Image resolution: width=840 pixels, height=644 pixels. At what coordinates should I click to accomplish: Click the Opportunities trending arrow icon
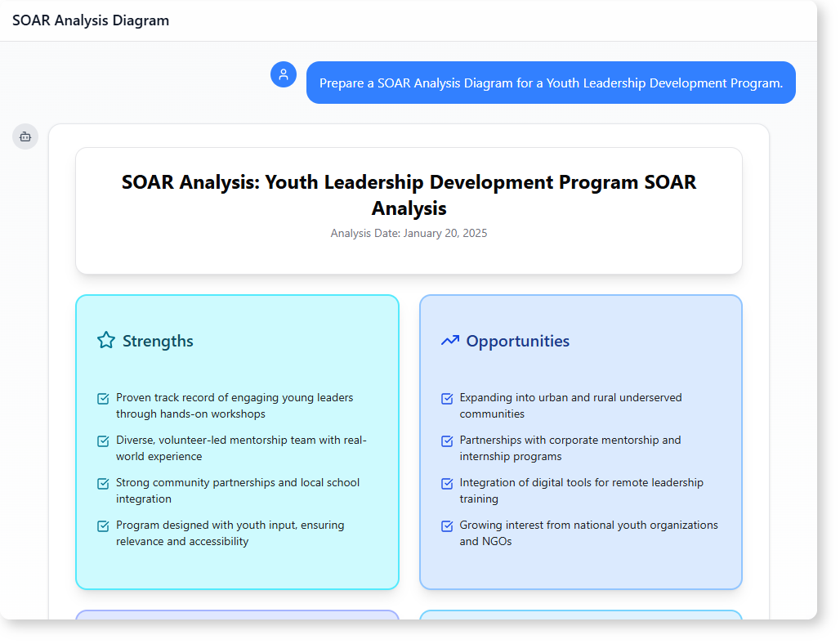[x=449, y=340]
